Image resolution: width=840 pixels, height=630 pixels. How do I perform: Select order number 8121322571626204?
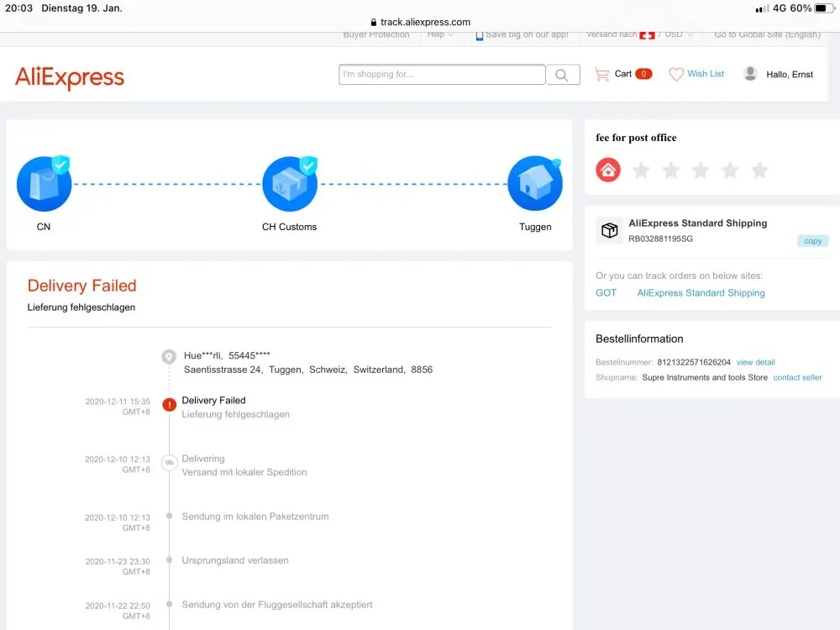point(694,362)
